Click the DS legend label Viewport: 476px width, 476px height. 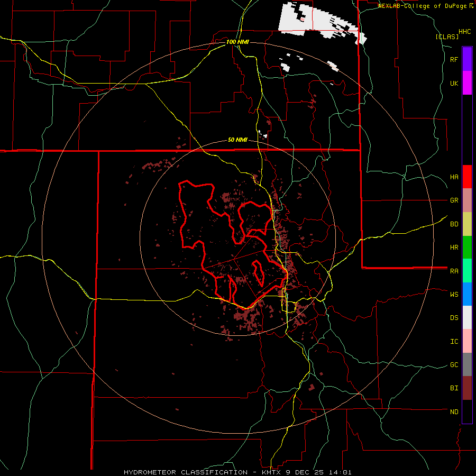tap(454, 318)
